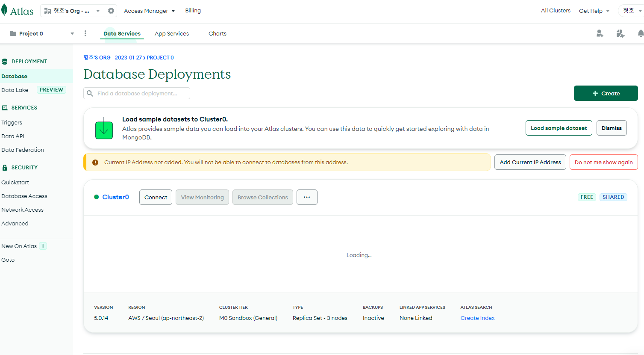Screen dimensions: 644x355
Task: Click Connect for Cluster0
Action: 156,197
